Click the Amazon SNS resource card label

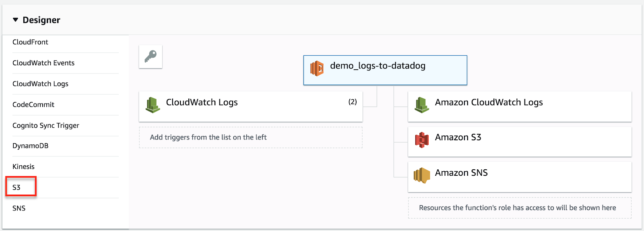(461, 173)
